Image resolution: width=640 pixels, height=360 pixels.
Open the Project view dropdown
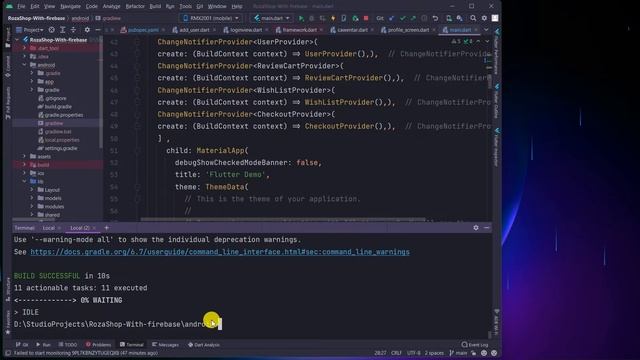coord(30,30)
